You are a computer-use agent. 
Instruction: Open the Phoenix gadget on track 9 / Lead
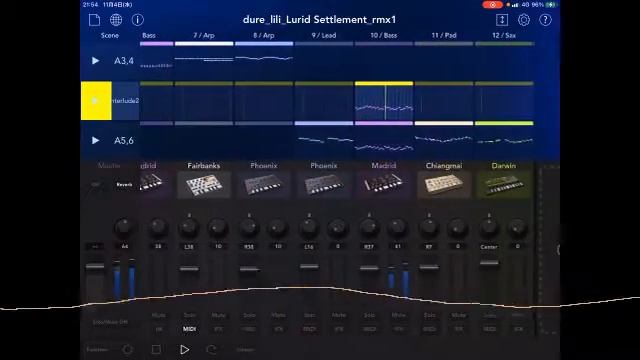[x=324, y=184]
